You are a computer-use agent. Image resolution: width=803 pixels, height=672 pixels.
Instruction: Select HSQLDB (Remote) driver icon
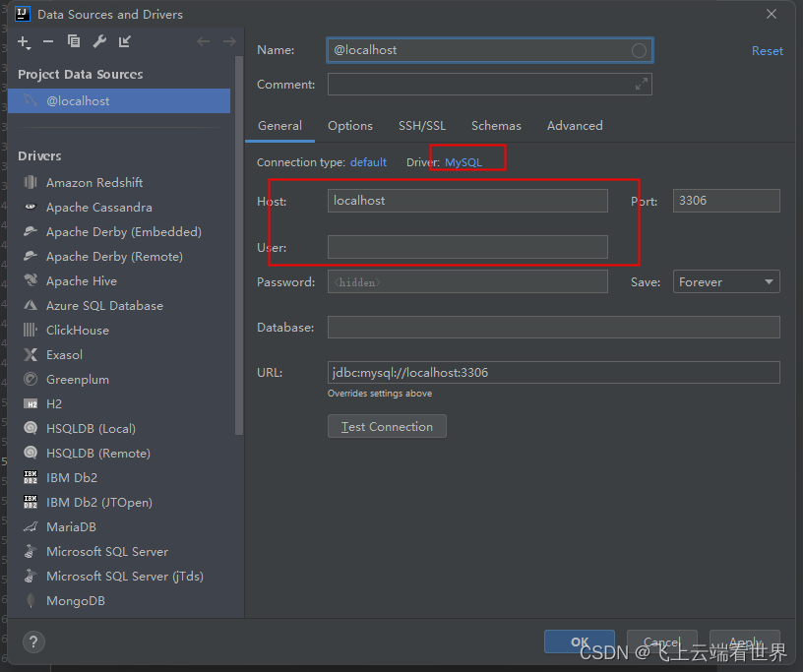click(x=31, y=453)
